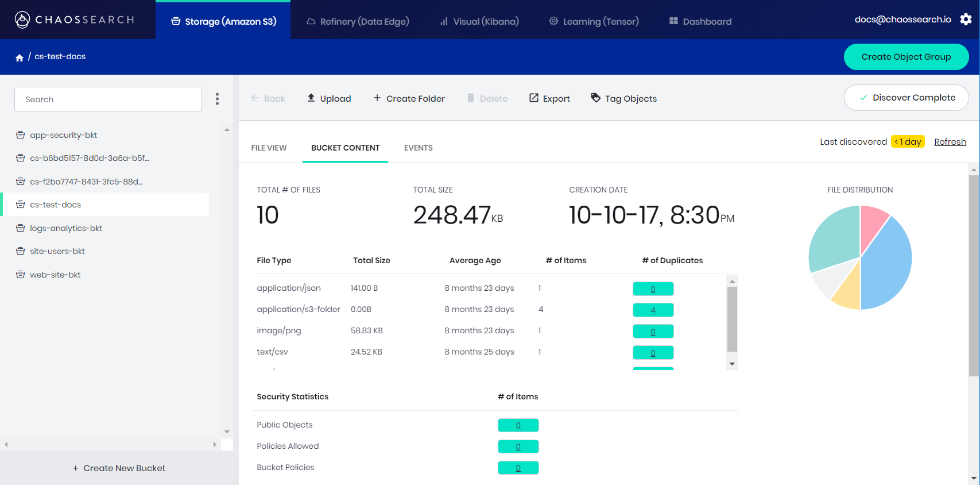The width and height of the screenshot is (980, 485).
Task: Click the Tag Objects icon
Action: (596, 98)
